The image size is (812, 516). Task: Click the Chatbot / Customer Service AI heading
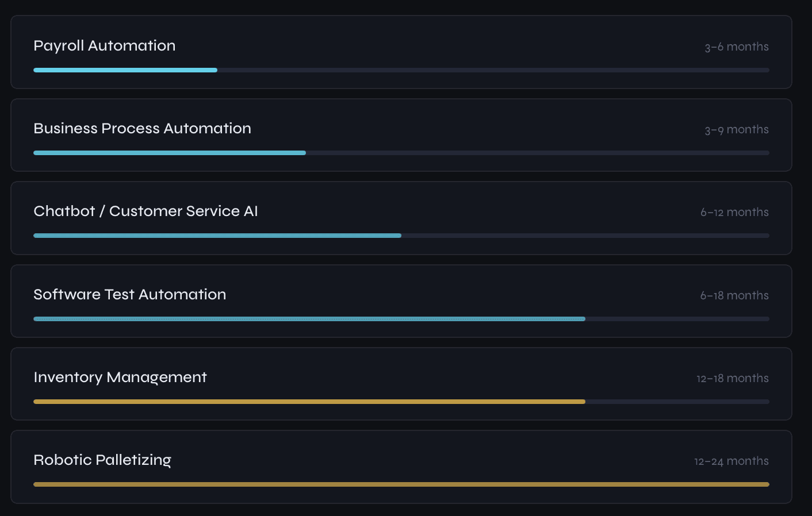click(x=145, y=211)
